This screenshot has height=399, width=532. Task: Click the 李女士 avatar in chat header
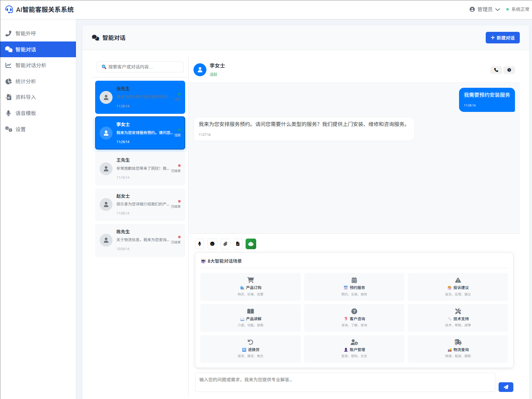point(200,70)
